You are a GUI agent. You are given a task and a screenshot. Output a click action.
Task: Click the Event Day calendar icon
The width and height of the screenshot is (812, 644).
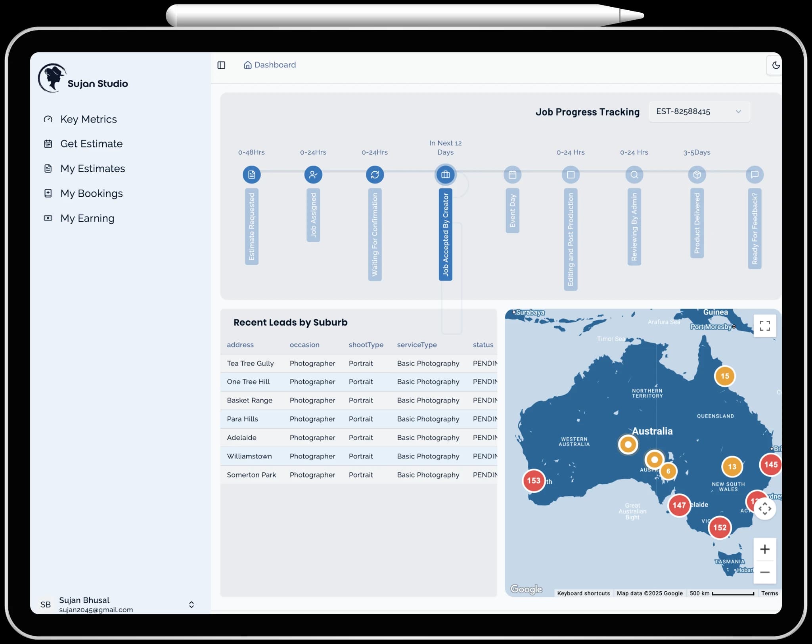[512, 174]
